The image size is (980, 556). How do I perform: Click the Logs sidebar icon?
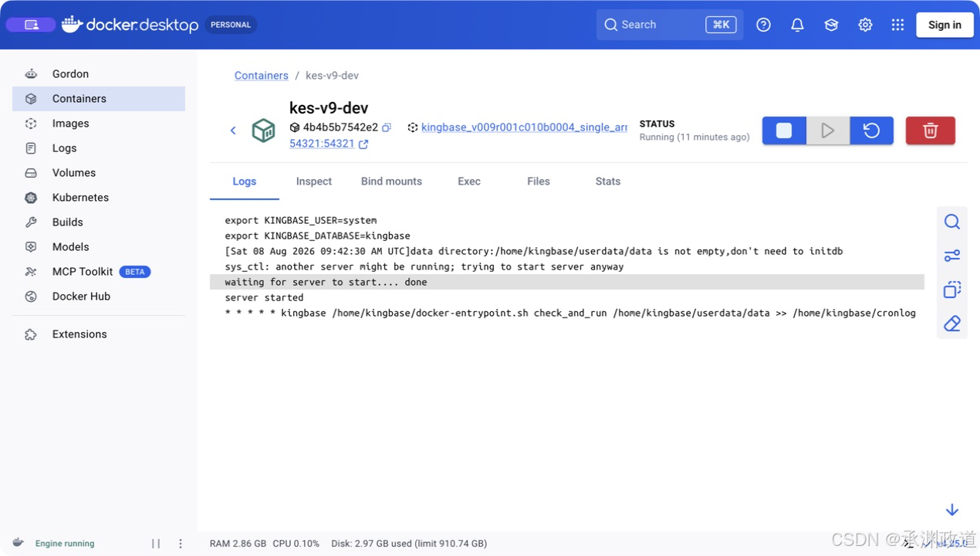(x=31, y=148)
